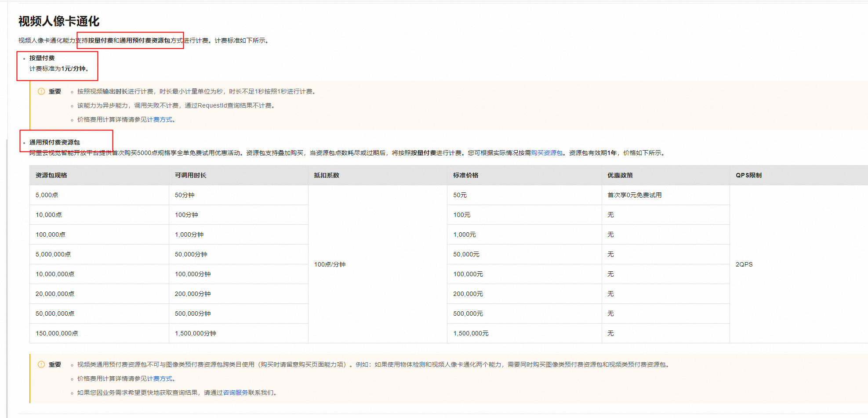Select the 50,000分钟 cell
Screen dimensions: 868x418
click(239, 254)
